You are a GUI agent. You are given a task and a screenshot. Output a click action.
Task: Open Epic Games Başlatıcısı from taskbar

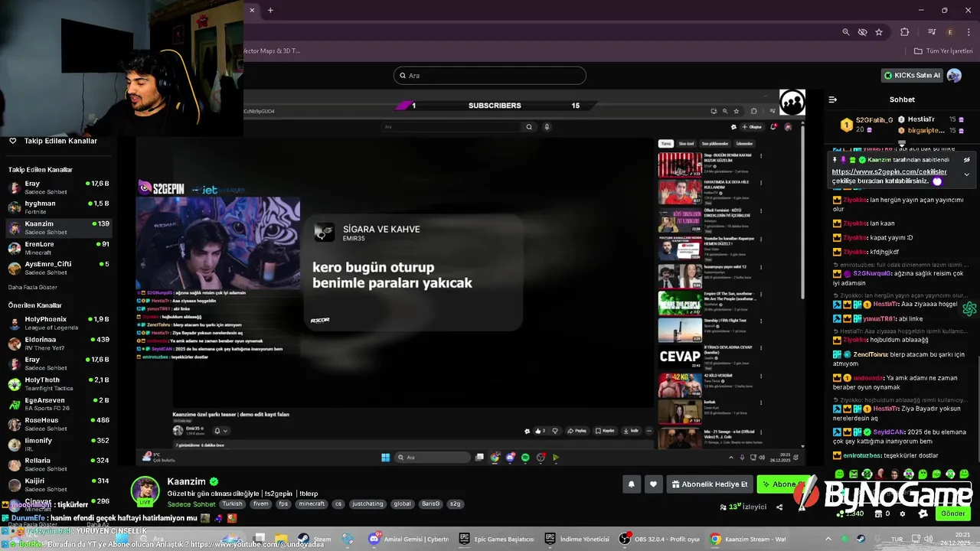496,539
